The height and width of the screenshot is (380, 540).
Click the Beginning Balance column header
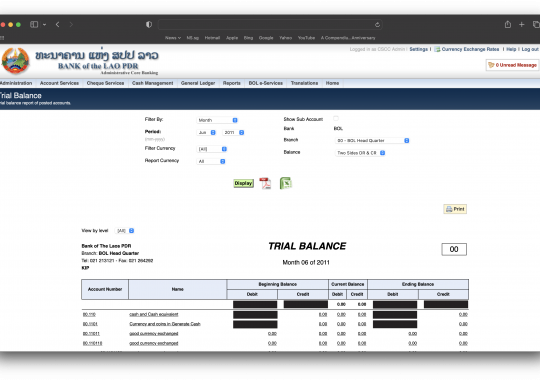point(278,285)
